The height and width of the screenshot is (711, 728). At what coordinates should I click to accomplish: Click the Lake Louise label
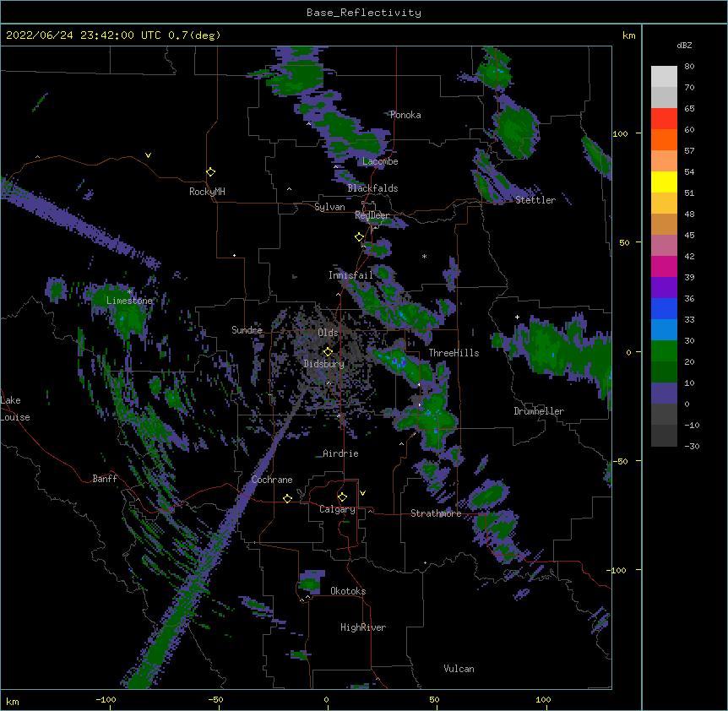coord(15,409)
